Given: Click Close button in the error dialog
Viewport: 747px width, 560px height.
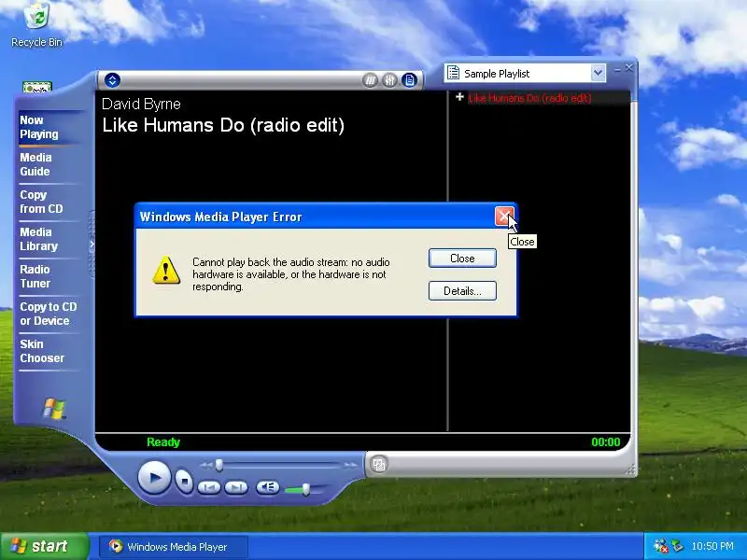Looking at the screenshot, I should coord(462,259).
